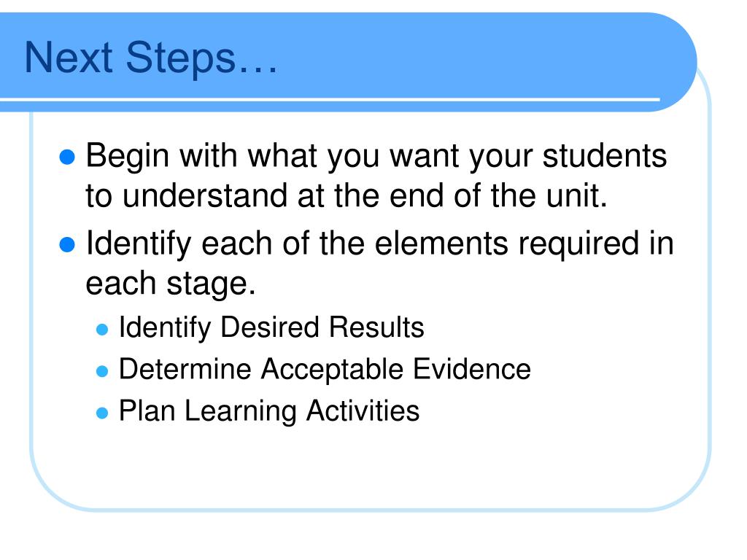Select the "Plan Learning Activities" sub-item text

tap(269, 411)
